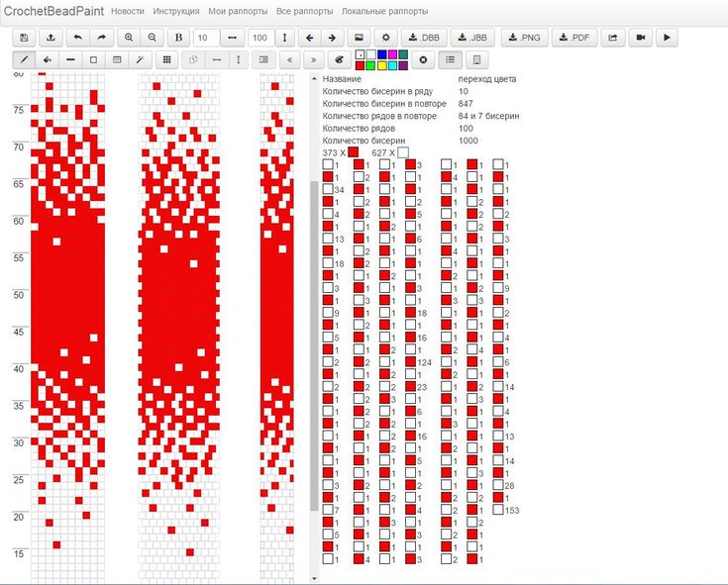Select the paint bucket fill tool
Screen dimensions: 728x585
[48, 59]
